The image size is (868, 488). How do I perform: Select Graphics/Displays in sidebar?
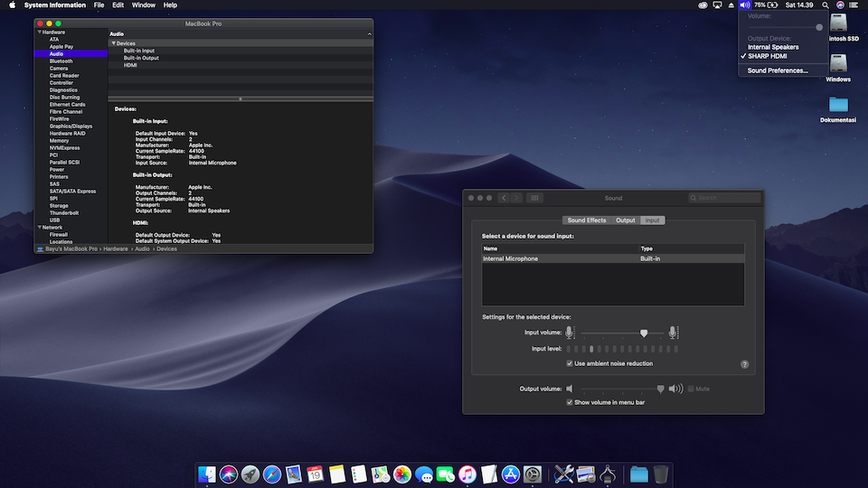(71, 127)
